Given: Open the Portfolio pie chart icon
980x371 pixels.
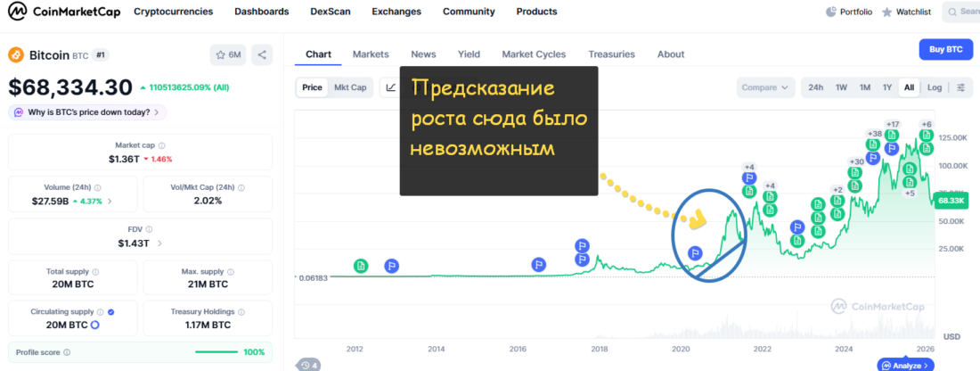Looking at the screenshot, I should (830, 12).
